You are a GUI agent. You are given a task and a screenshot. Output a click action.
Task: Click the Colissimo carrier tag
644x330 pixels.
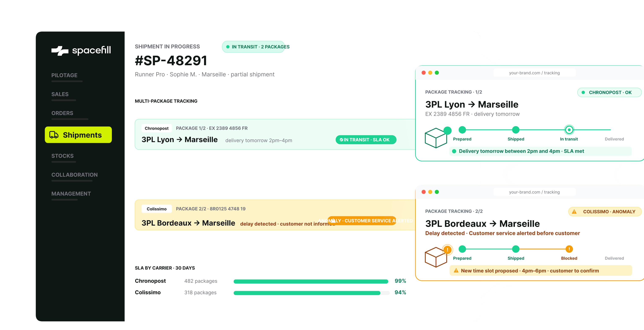pos(157,209)
